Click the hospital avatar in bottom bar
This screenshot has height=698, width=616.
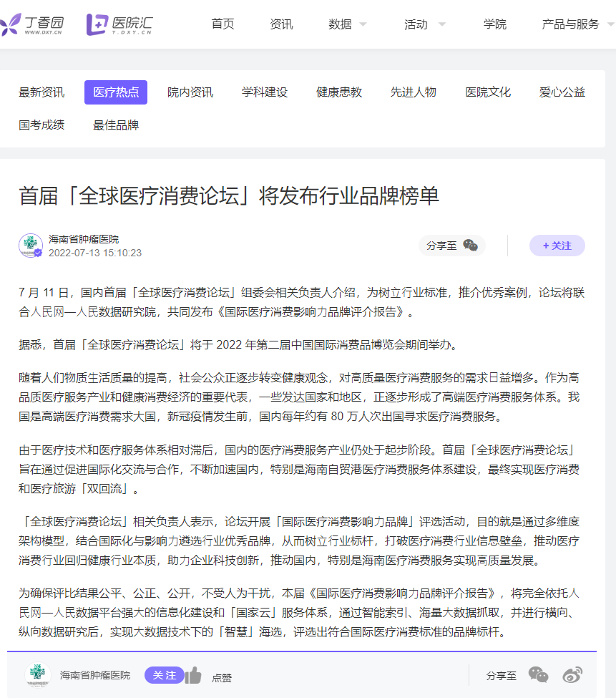38,675
